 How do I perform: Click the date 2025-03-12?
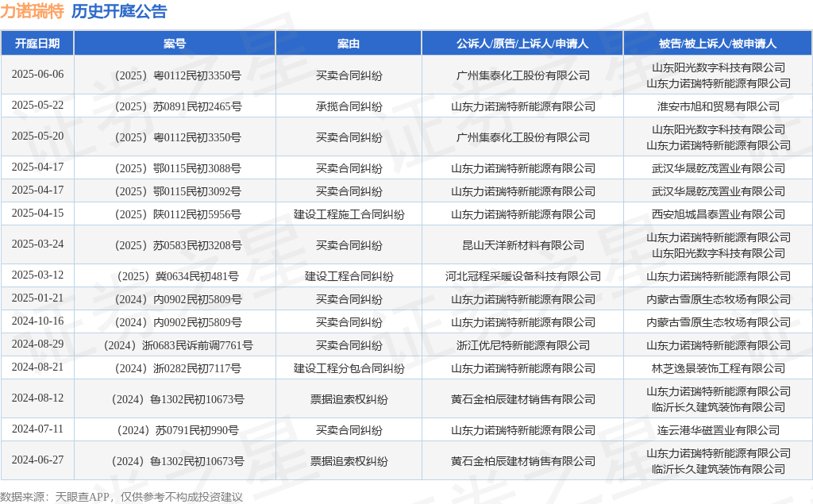(37, 275)
